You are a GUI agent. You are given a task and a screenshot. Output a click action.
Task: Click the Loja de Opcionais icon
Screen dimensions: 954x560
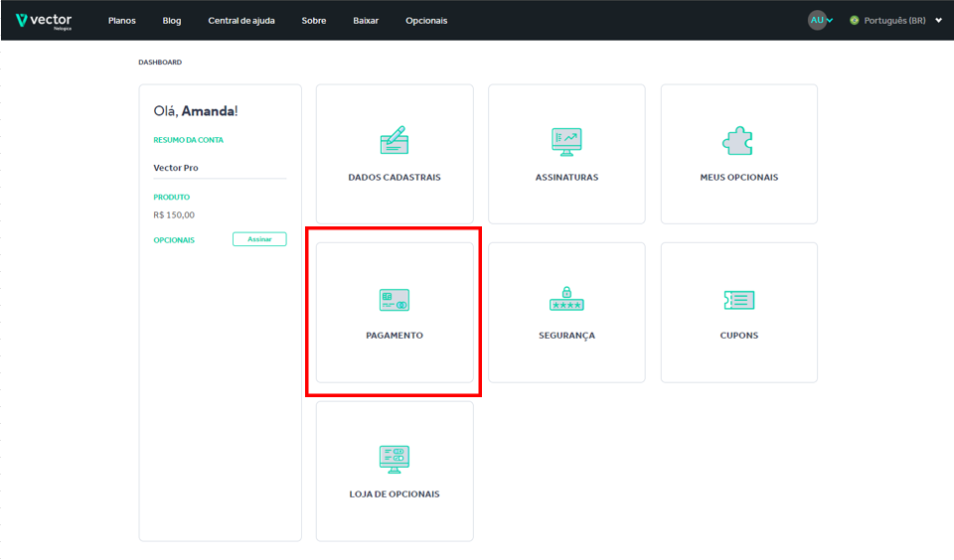pos(395,458)
